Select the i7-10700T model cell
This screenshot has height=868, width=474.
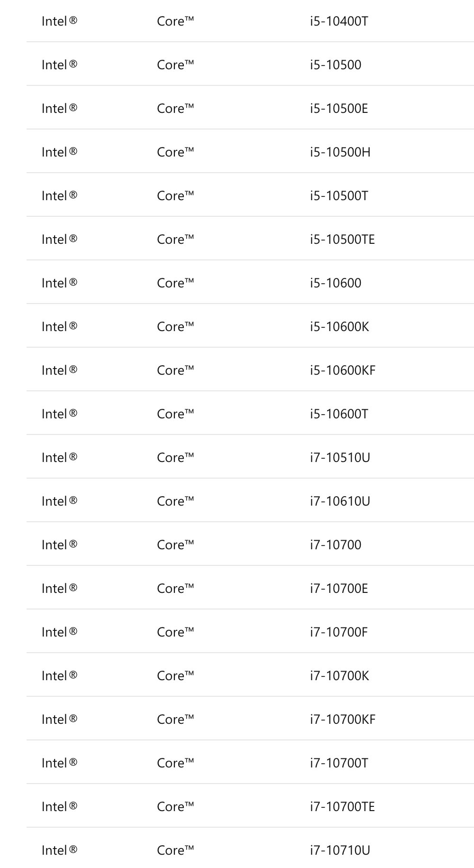click(x=339, y=763)
